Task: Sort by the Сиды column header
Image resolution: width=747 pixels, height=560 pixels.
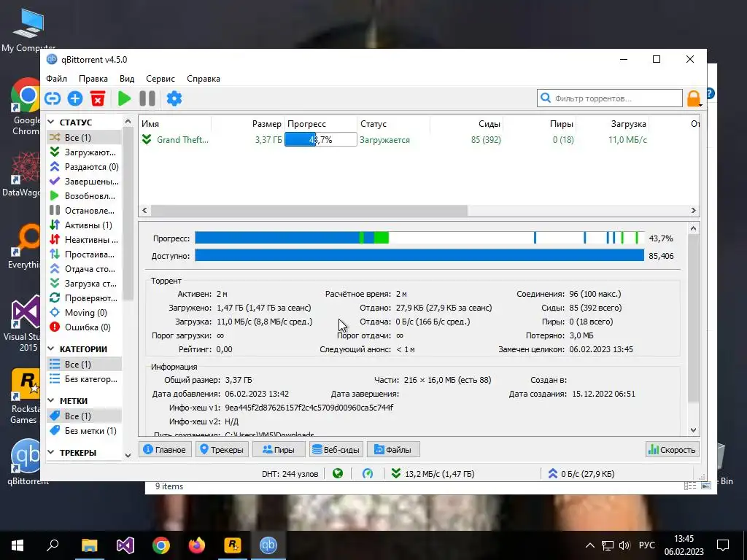Action: pos(466,124)
